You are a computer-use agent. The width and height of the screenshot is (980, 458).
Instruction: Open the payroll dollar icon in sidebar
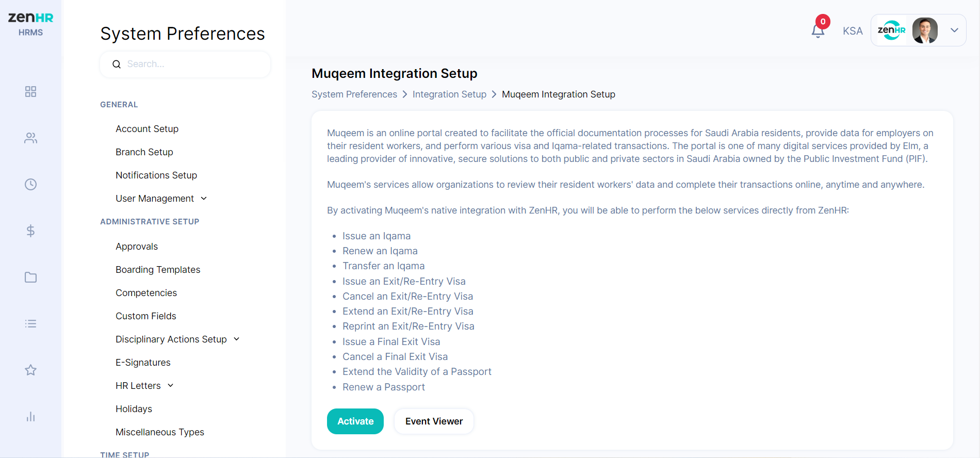click(x=30, y=231)
